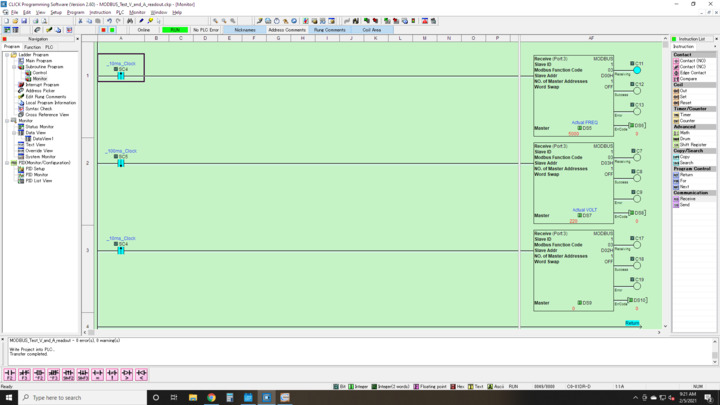Open DataView1 in the tree
The width and height of the screenshot is (720, 405).
[x=43, y=139]
